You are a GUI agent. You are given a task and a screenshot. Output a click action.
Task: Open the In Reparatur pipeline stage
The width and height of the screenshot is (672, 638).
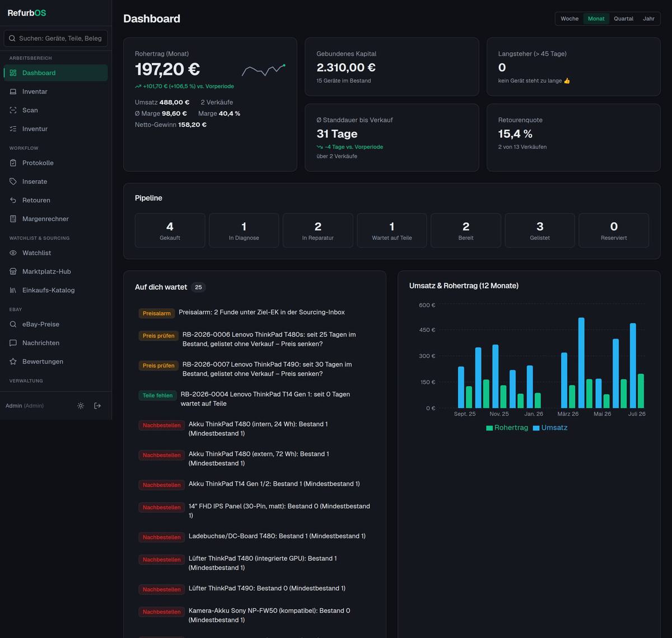(318, 230)
